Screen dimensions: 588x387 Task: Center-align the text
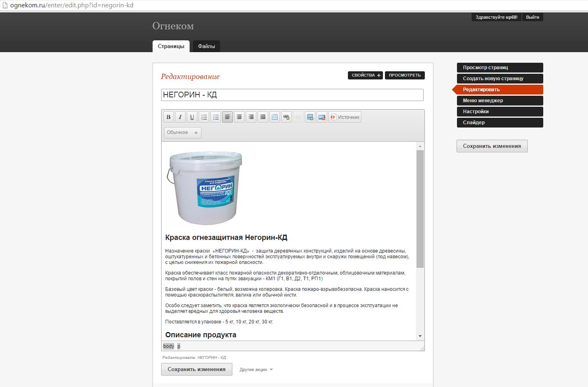[x=239, y=117]
